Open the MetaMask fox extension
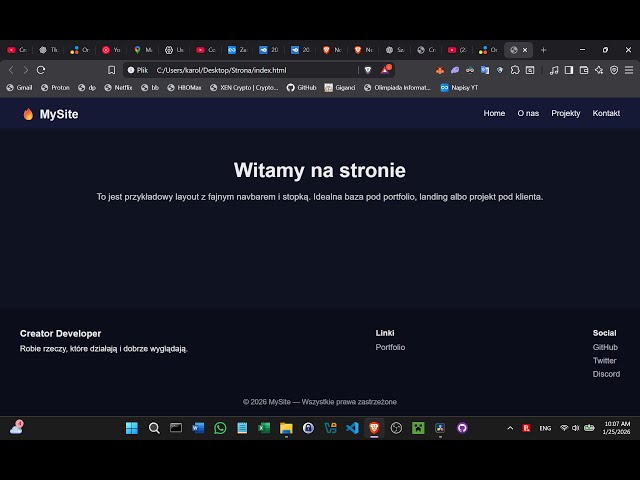 tap(440, 70)
